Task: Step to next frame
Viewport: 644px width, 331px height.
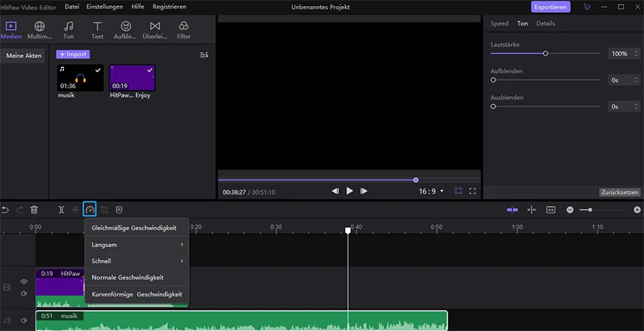Action: coord(364,192)
